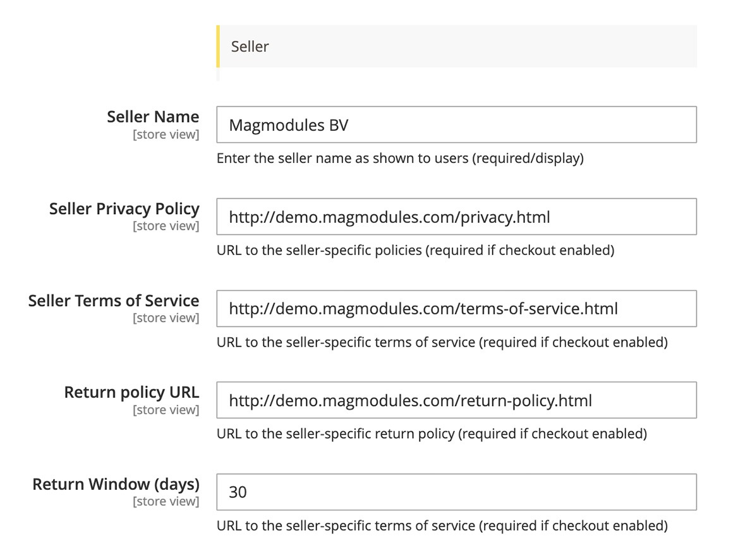Click the Seller Terms of Service field

coord(456,309)
